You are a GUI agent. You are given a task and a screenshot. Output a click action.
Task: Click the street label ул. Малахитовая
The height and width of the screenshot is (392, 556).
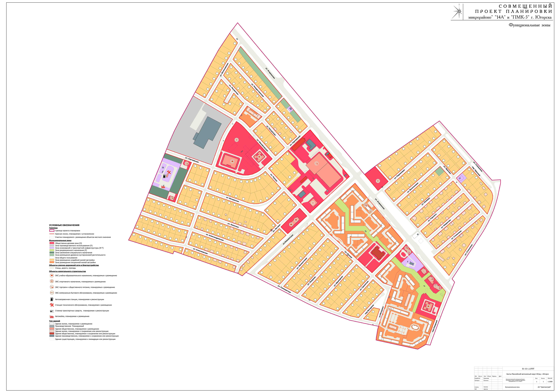click(x=302, y=263)
